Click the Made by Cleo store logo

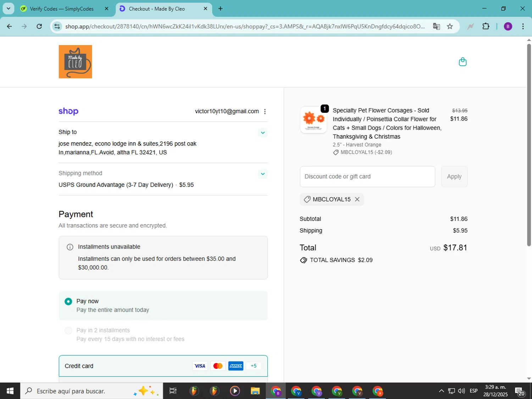pyautogui.click(x=75, y=62)
